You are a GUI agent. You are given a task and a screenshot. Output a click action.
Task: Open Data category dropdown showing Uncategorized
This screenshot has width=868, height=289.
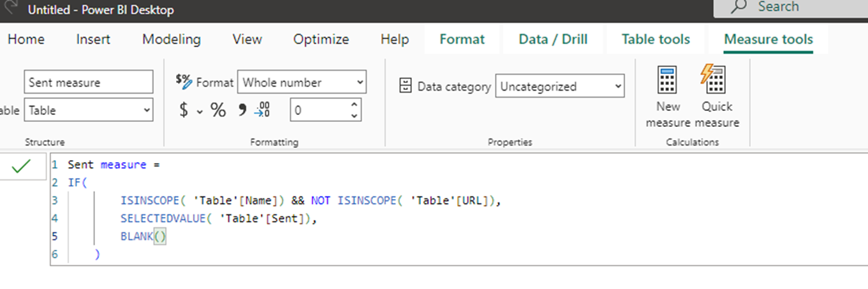560,86
